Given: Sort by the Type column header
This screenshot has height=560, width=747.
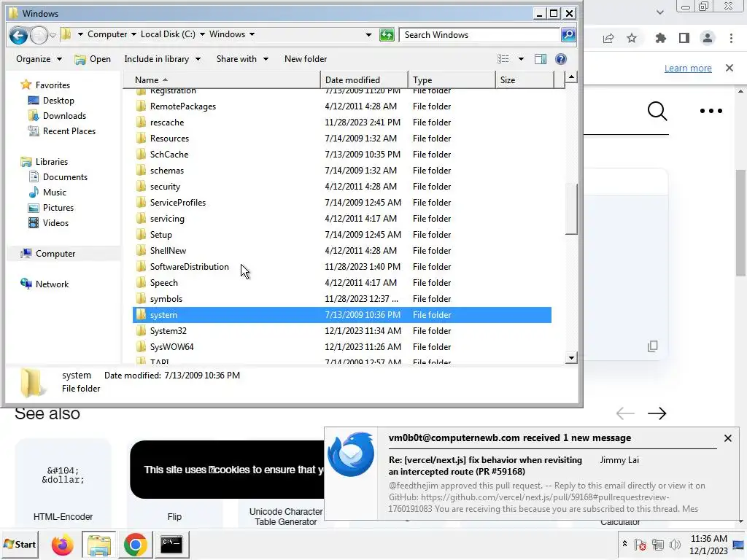Looking at the screenshot, I should pyautogui.click(x=452, y=80).
